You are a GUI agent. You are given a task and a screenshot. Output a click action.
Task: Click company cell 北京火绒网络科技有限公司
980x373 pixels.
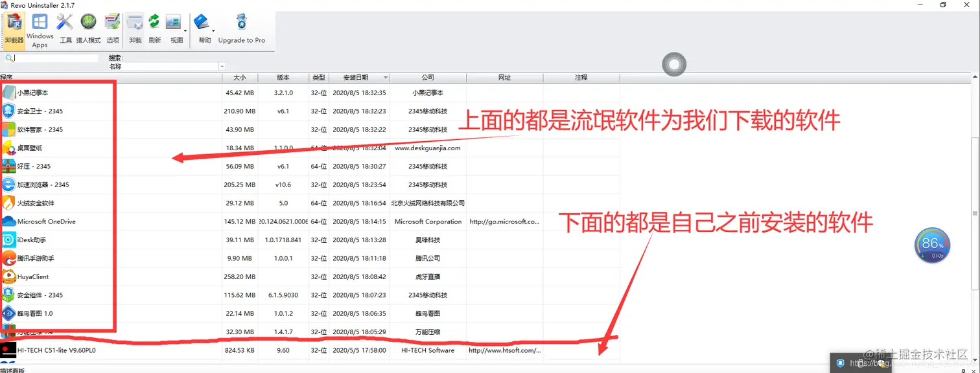coord(428,203)
